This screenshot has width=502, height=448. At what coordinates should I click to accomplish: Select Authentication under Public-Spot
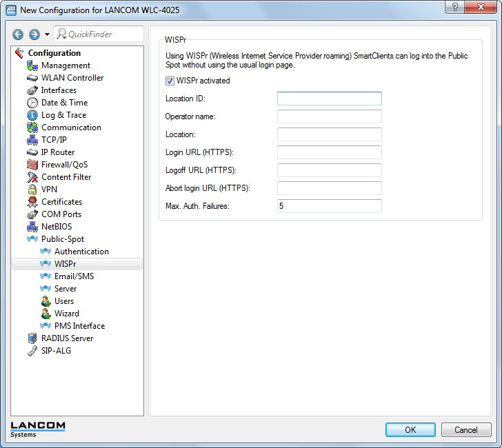[x=81, y=252]
